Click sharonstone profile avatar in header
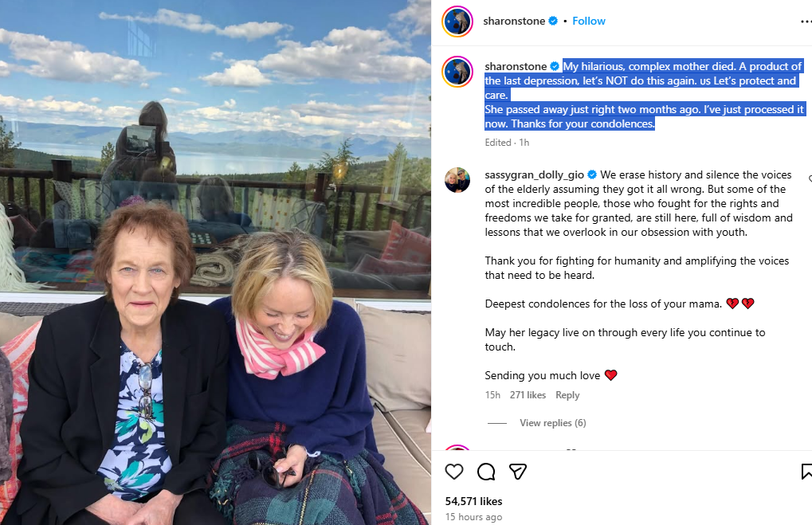 pyautogui.click(x=457, y=22)
